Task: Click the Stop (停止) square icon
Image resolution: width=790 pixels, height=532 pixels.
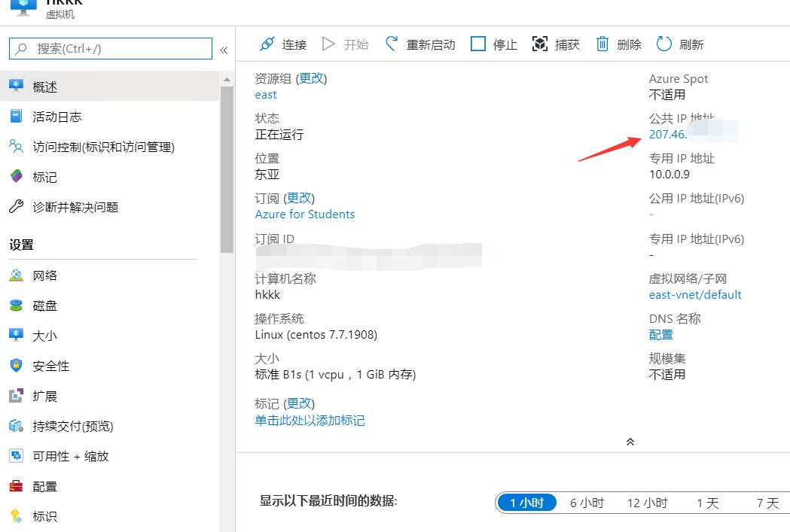Action: [478, 44]
